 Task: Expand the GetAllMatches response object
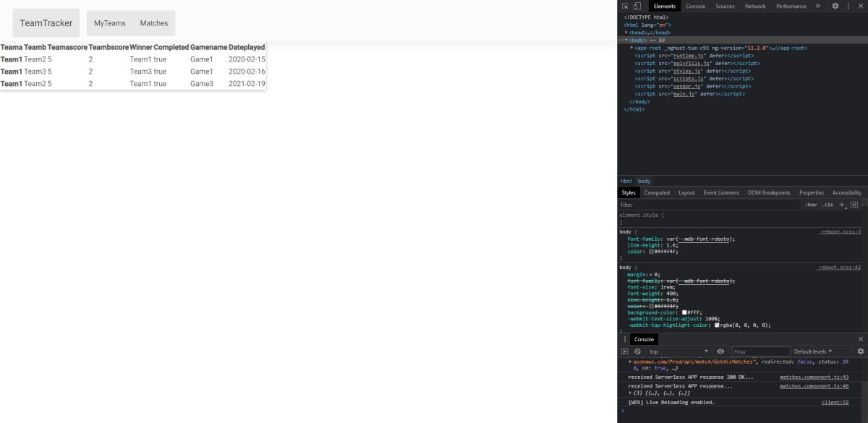[631, 360]
